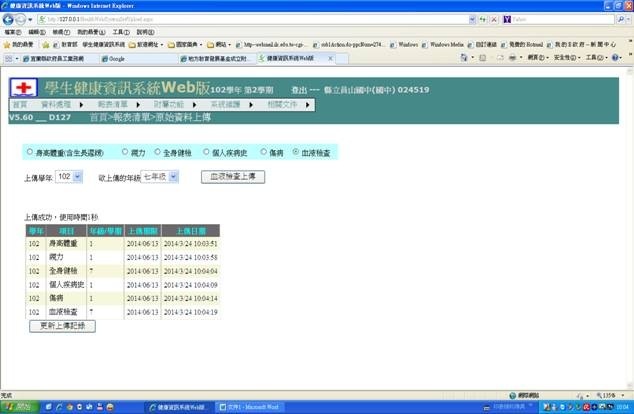This screenshot has height=414, width=634.
Task: Click the 更新上傳記錄 button
Action: (x=64, y=326)
